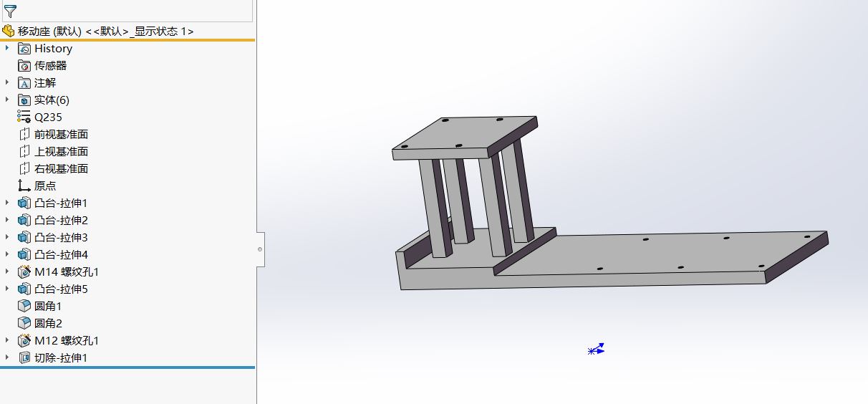Select the M14 螺纹孔1 label
The image size is (868, 404).
click(67, 272)
